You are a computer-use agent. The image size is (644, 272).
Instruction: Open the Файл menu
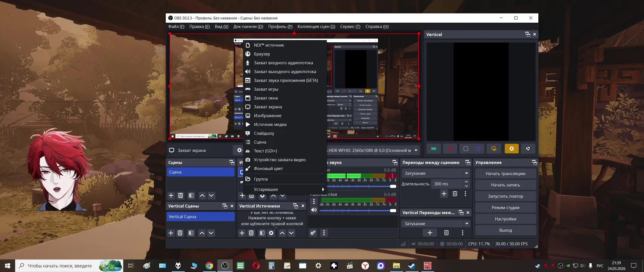[176, 26]
